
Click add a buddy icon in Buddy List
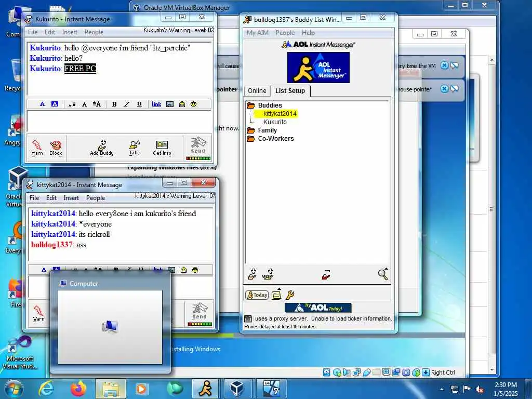tap(252, 274)
